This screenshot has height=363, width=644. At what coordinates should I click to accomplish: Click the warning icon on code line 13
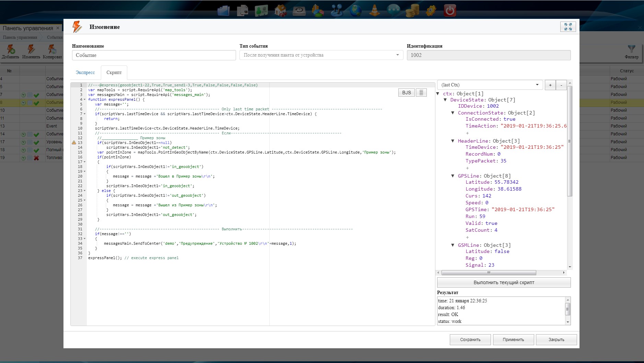[x=74, y=143]
